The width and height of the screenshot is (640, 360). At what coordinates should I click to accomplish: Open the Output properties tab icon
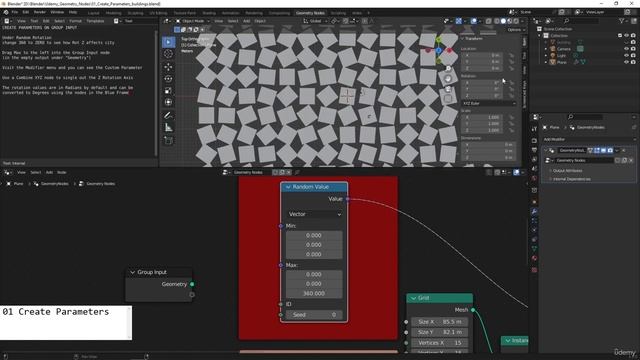coord(534,150)
